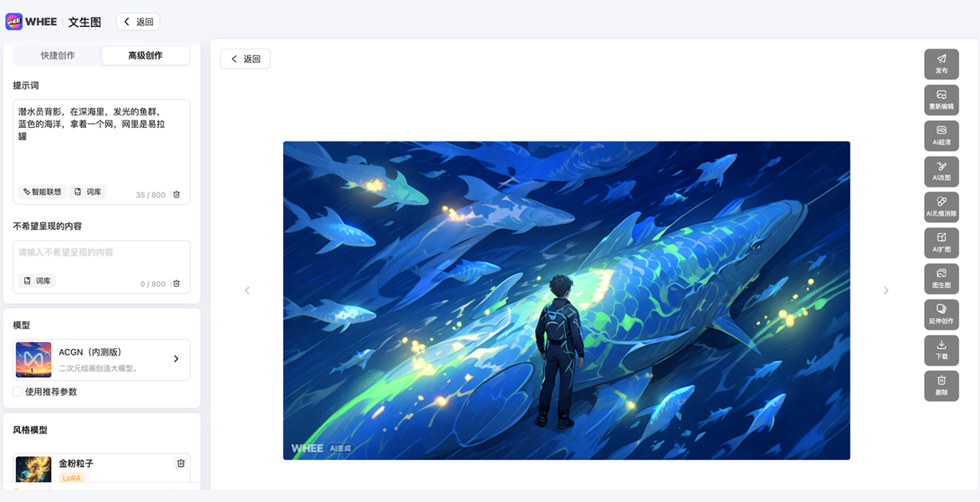Choose the AI无痕消除 eraser tool

tap(942, 207)
